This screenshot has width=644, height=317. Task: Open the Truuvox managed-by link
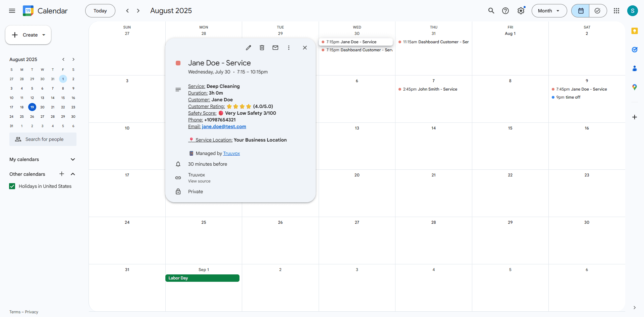click(x=231, y=153)
